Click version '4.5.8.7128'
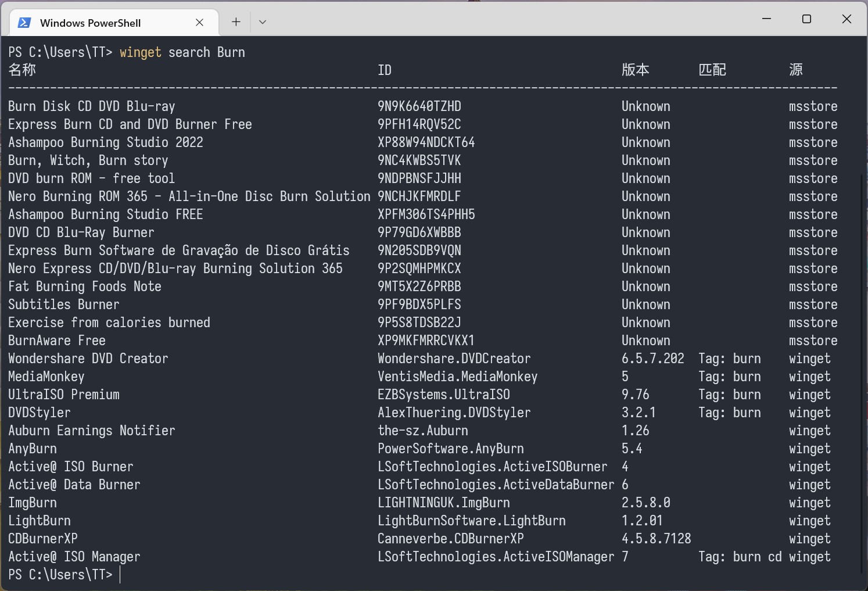This screenshot has width=868, height=591. (657, 539)
